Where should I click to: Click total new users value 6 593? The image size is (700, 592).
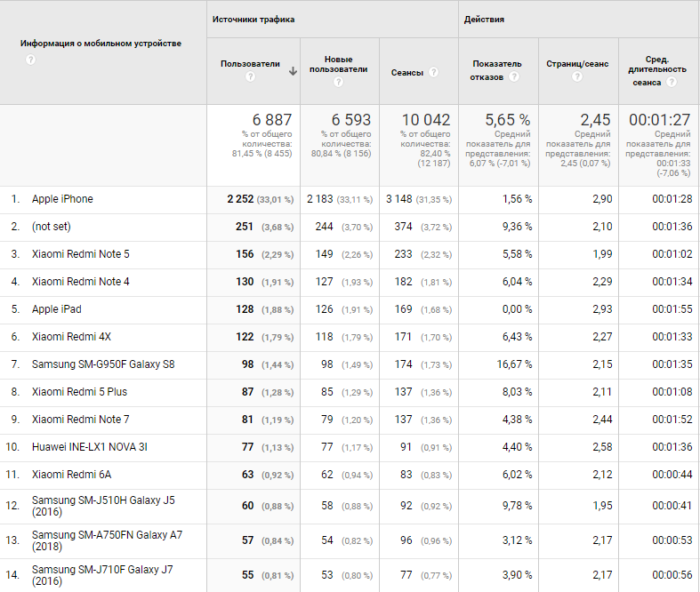coord(351,120)
